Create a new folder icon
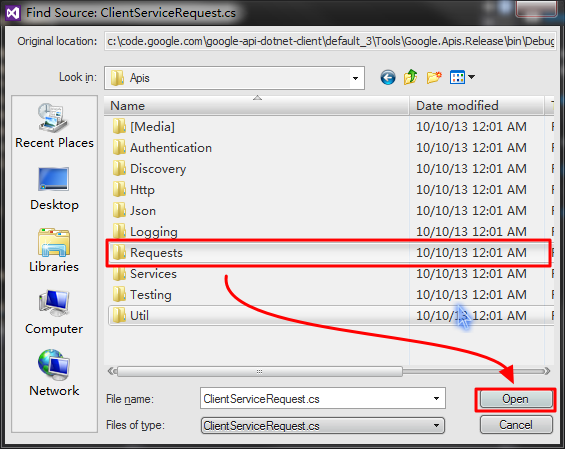This screenshot has height=449, width=565. [x=434, y=77]
